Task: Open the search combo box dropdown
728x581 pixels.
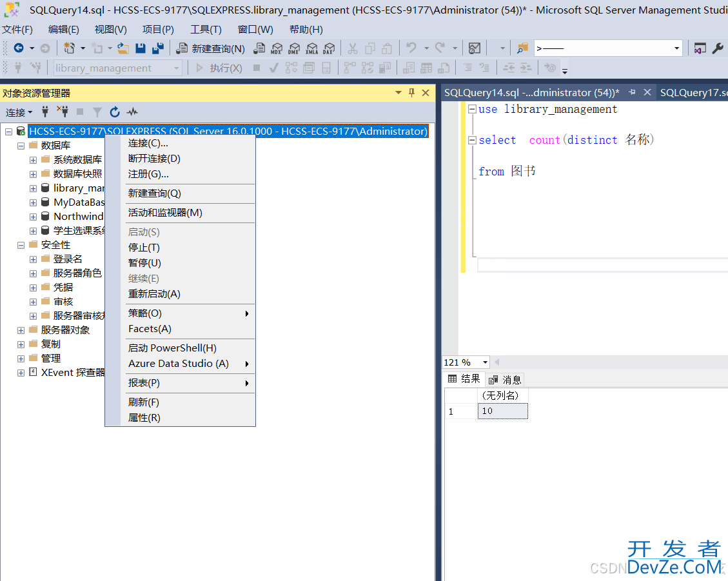Action: pyautogui.click(x=677, y=48)
